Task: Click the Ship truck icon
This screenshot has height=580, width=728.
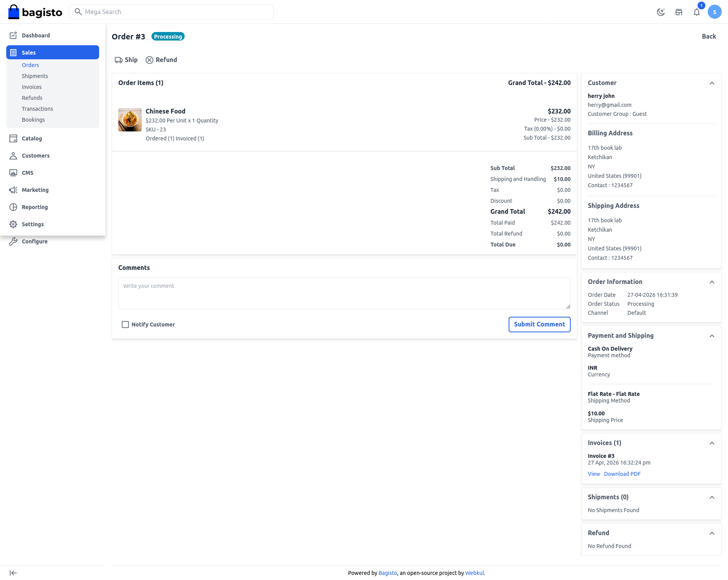Action: (119, 60)
